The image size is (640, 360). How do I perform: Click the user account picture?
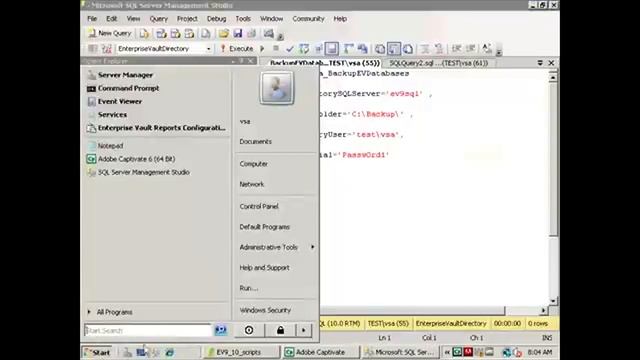[x=276, y=88]
